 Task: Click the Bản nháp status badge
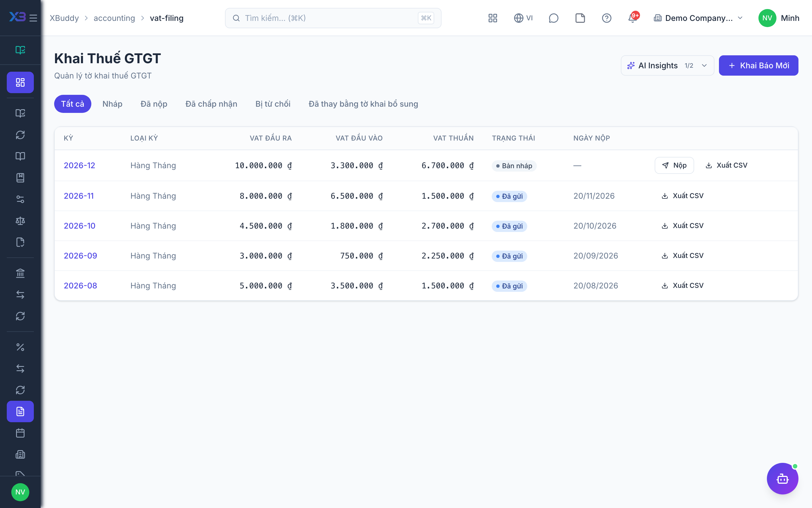[514, 166]
